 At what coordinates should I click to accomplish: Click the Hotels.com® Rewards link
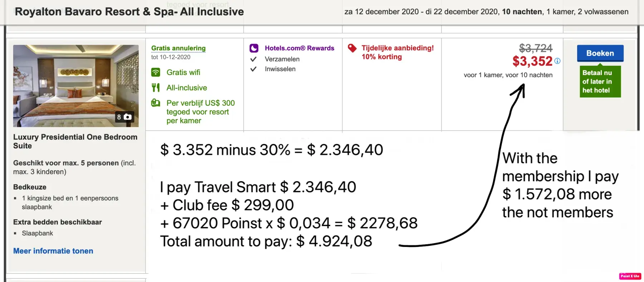[299, 48]
